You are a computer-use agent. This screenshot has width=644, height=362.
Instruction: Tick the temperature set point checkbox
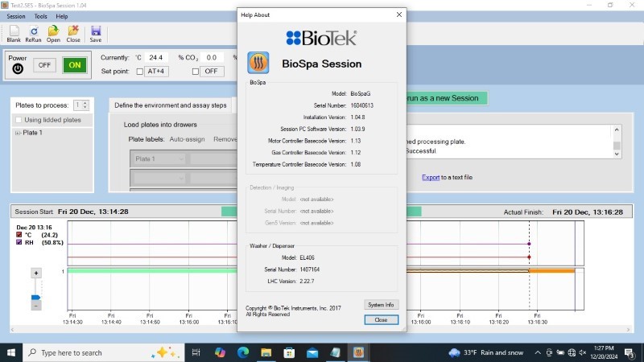(139, 71)
